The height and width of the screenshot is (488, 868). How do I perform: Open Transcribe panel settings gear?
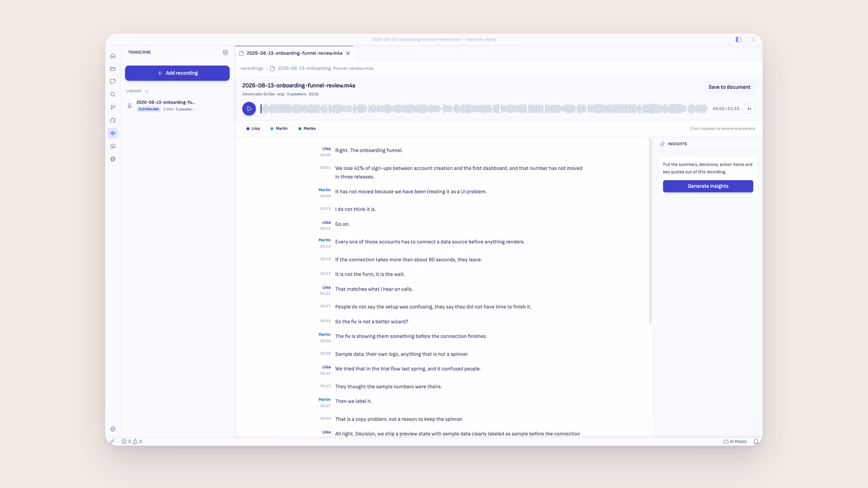pos(226,53)
